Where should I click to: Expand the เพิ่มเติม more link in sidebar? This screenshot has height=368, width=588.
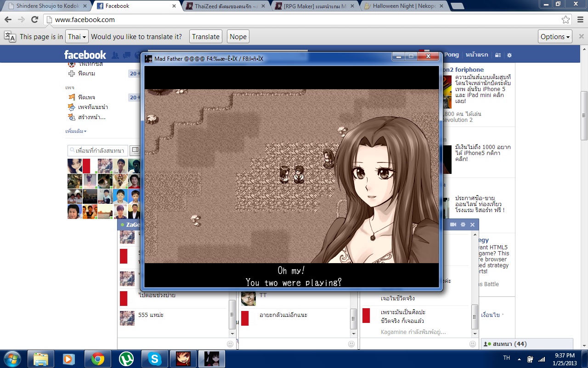[x=76, y=131]
